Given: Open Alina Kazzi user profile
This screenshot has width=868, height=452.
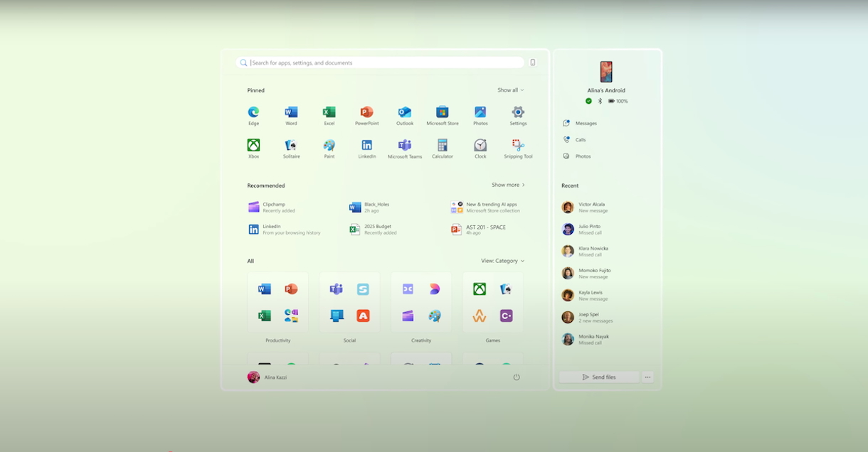Looking at the screenshot, I should click(267, 377).
